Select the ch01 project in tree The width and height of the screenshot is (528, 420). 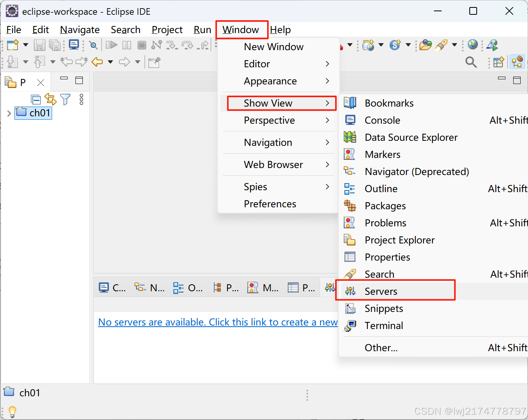(33, 113)
